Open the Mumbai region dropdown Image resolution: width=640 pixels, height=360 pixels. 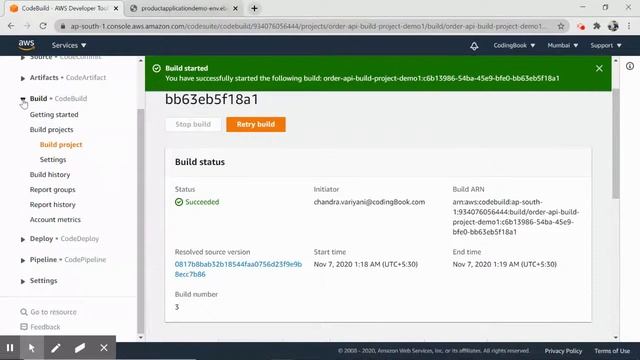click(x=562, y=45)
